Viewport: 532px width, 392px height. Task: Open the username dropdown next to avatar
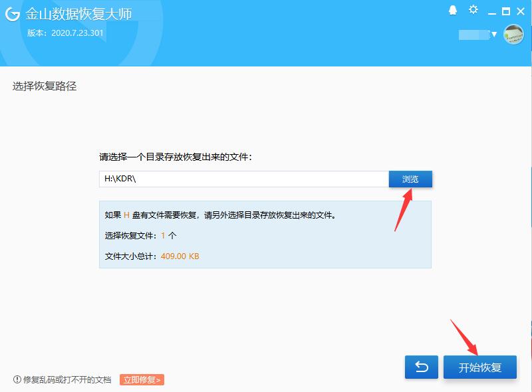coord(494,34)
